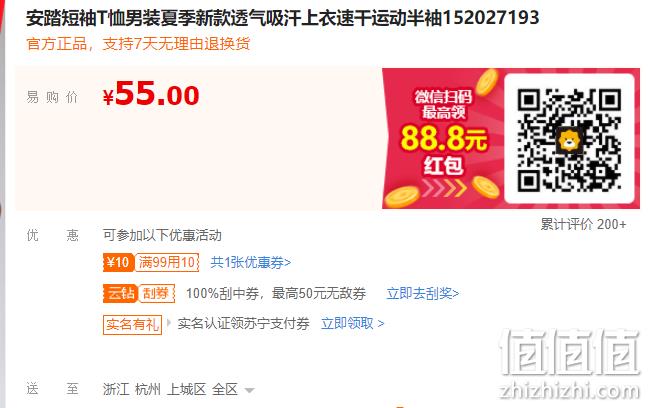Image resolution: width=649 pixels, height=408 pixels.
Task: Click the product title 安踏短袖T恤男装
Action: click(x=283, y=18)
